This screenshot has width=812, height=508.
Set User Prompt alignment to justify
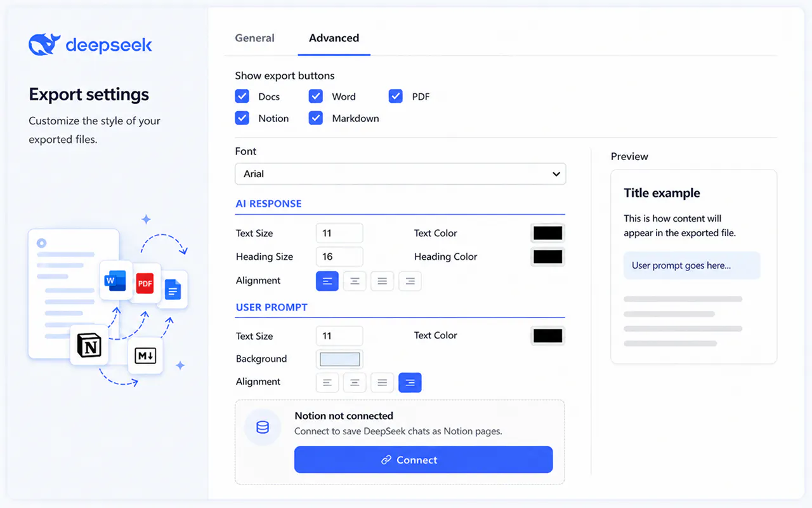(383, 382)
